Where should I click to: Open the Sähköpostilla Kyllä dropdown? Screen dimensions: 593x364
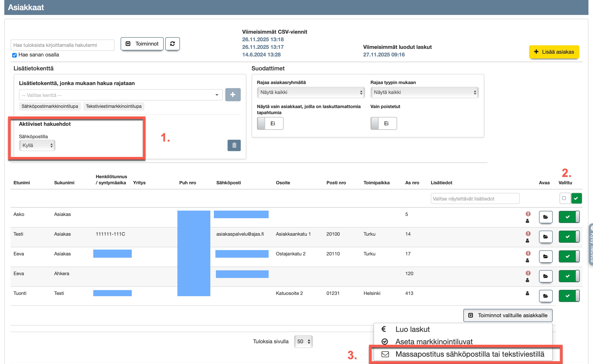[37, 145]
